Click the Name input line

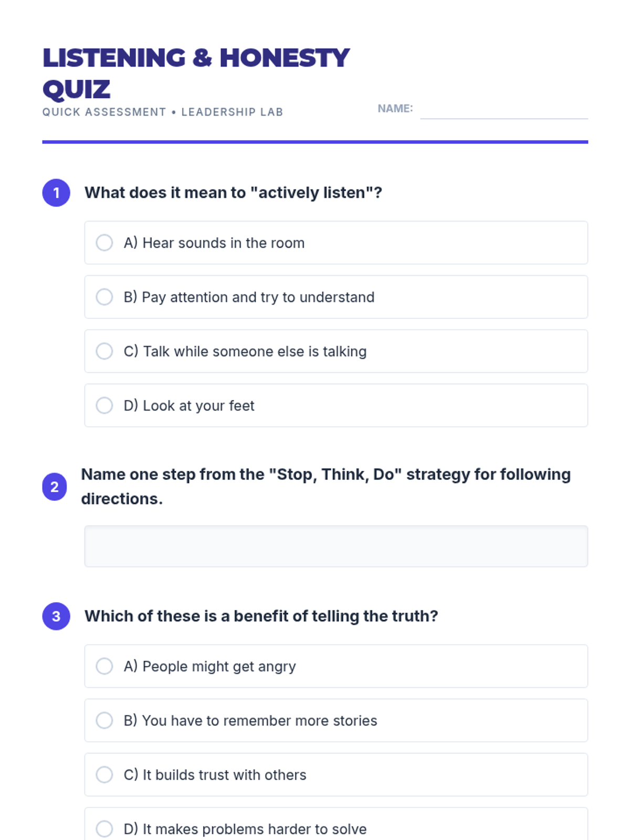point(503,110)
